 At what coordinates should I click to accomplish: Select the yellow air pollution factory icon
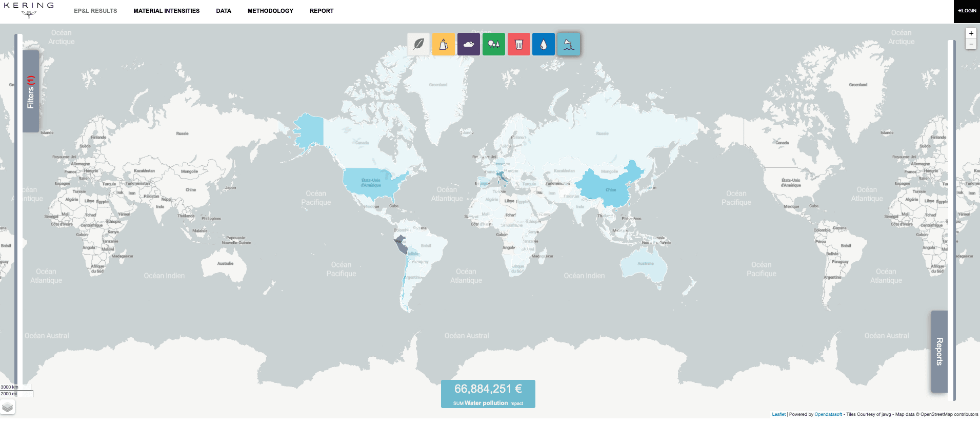444,44
